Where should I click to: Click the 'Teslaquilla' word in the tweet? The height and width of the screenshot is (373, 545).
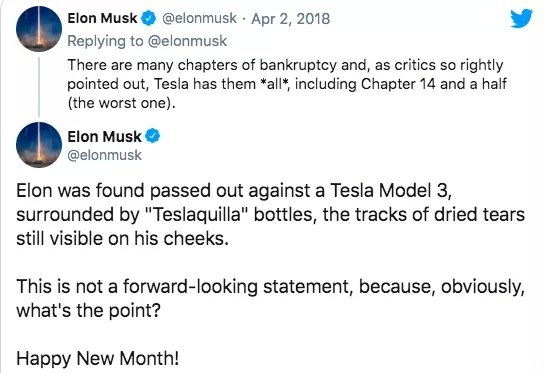197,214
